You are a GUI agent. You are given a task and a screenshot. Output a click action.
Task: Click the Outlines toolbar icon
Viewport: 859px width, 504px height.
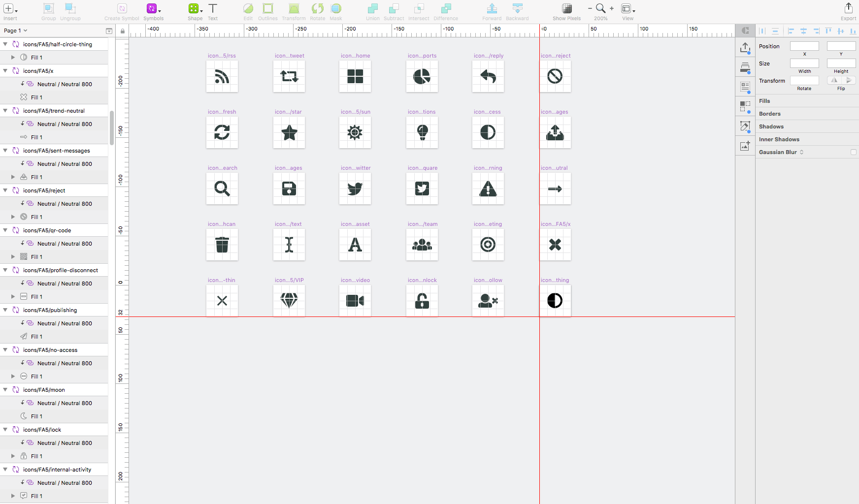(268, 9)
